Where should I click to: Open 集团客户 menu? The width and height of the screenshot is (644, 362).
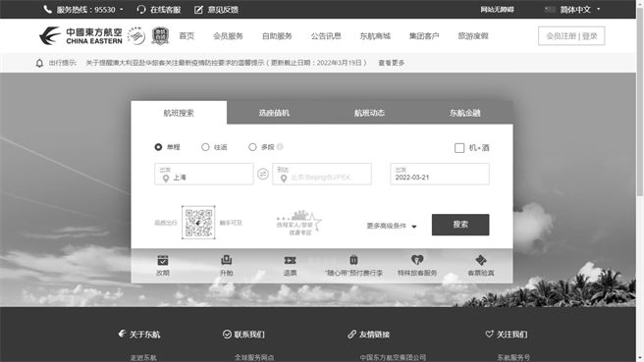coord(424,36)
